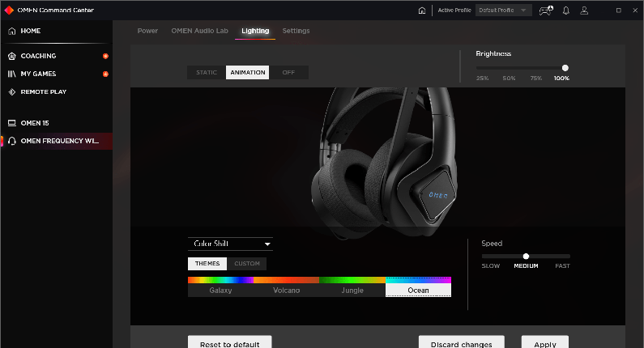This screenshot has height=348, width=644.
Task: Click Reset to default button
Action: (x=229, y=342)
